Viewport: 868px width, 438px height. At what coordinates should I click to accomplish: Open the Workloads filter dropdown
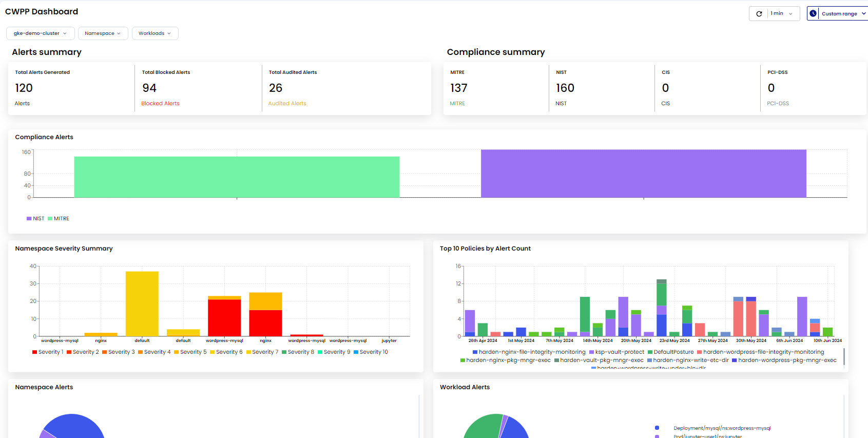(155, 33)
